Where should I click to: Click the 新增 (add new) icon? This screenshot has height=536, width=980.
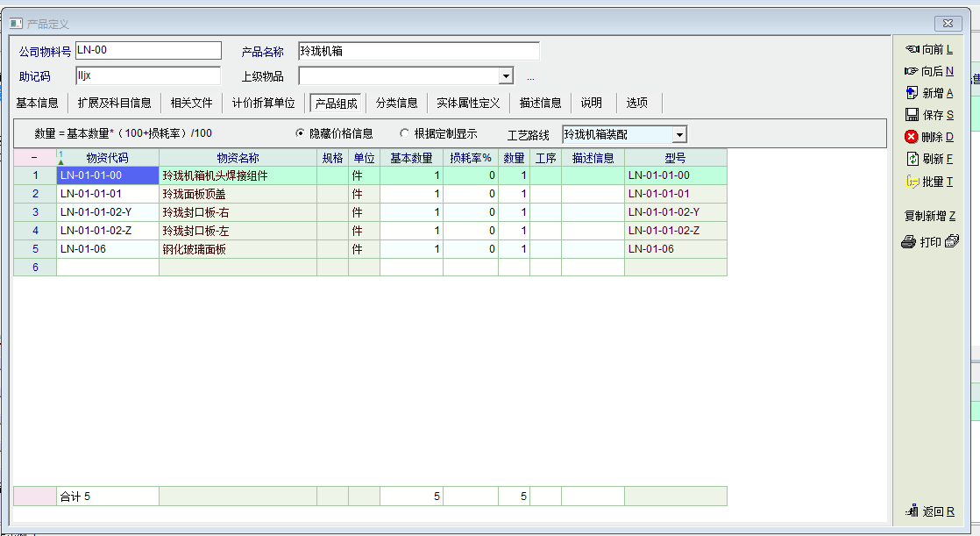tap(912, 93)
